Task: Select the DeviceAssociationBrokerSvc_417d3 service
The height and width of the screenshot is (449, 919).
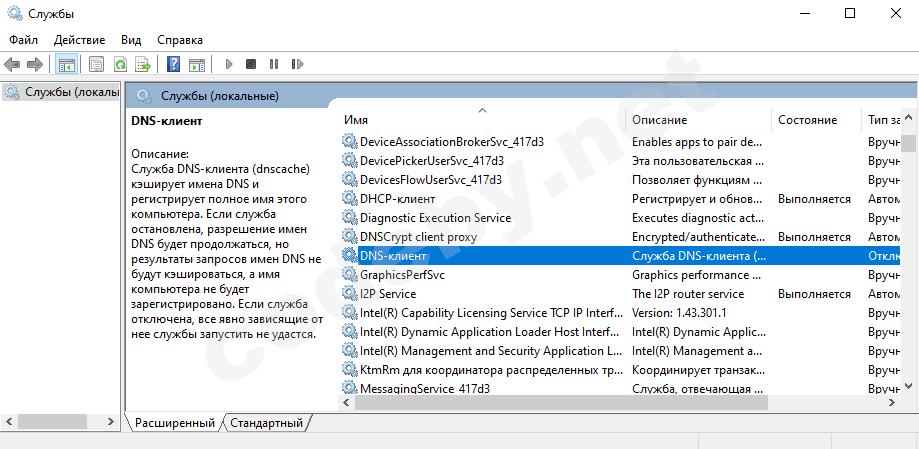Action: [452, 141]
